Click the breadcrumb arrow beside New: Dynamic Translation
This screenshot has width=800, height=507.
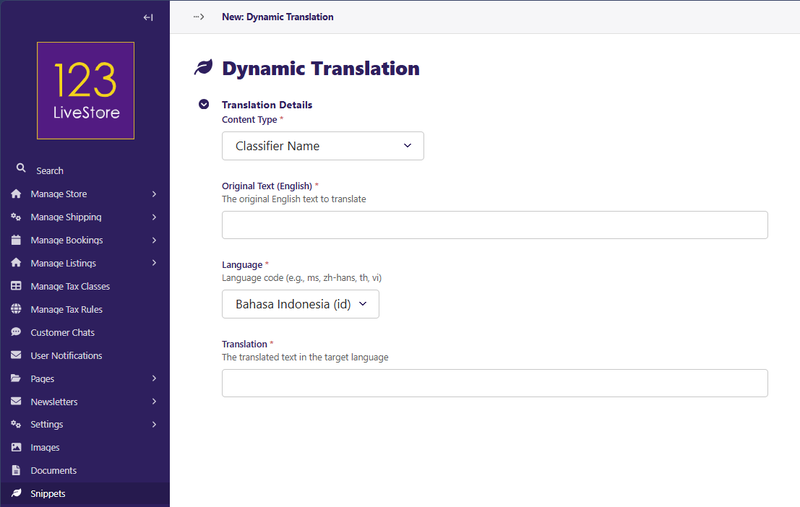199,17
